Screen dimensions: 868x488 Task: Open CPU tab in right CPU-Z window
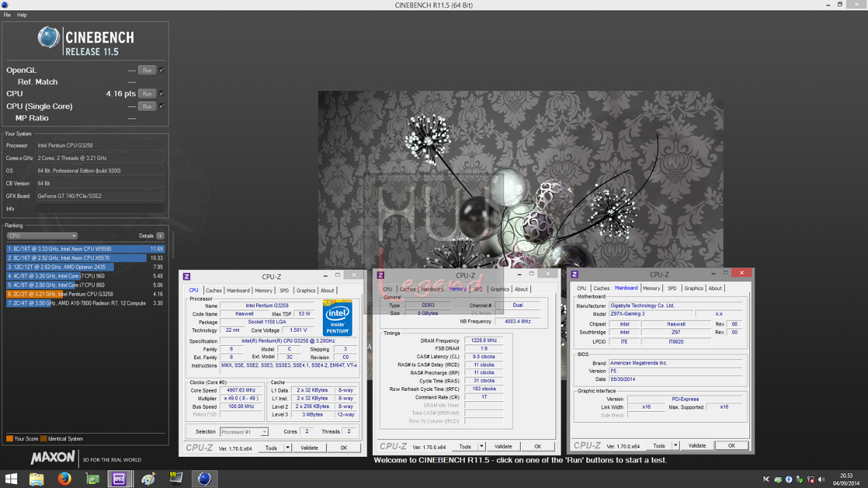581,288
